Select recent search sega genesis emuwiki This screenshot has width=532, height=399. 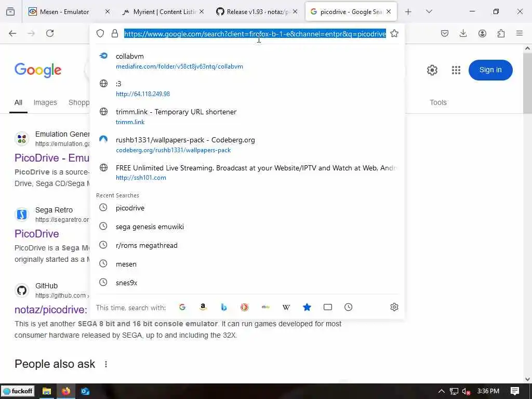(247, 227)
